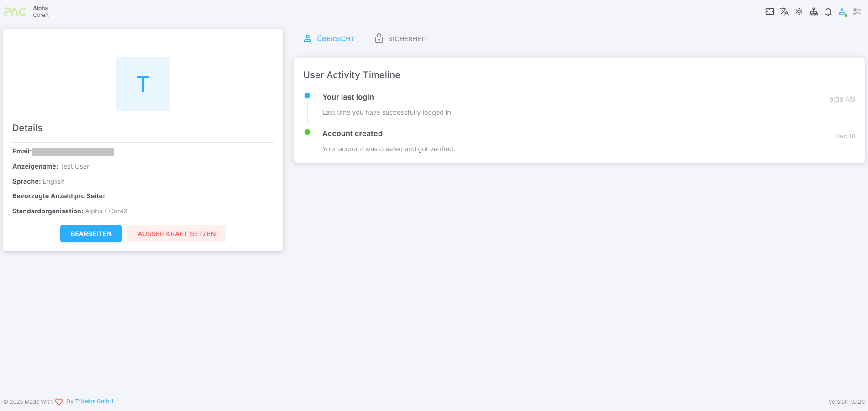Click the Version 1.0.20 text
This screenshot has height=411, width=868.
tap(846, 402)
